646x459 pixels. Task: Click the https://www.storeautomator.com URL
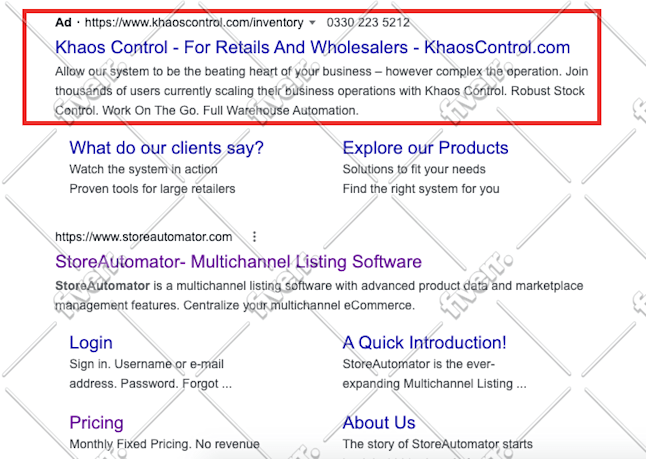coord(144,237)
